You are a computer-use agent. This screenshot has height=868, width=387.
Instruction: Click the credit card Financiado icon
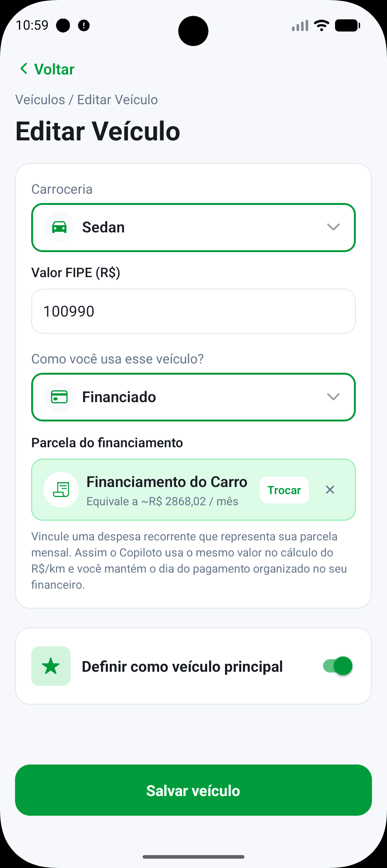tap(59, 397)
